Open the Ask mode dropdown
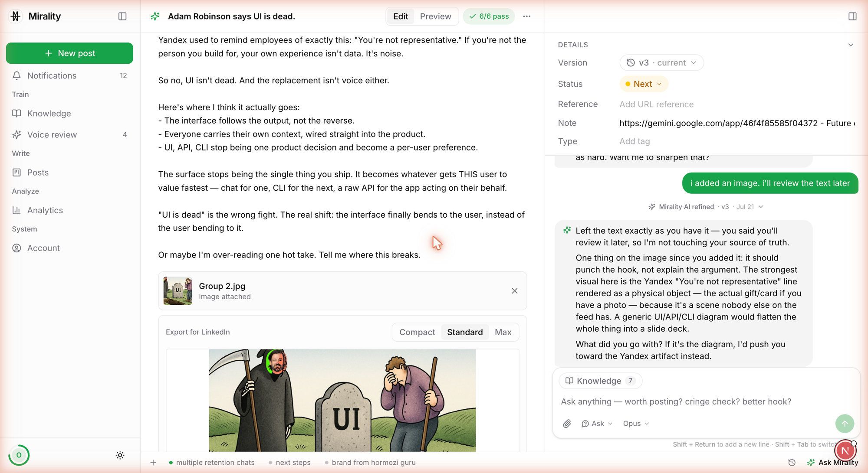The image size is (868, 473). [597, 424]
